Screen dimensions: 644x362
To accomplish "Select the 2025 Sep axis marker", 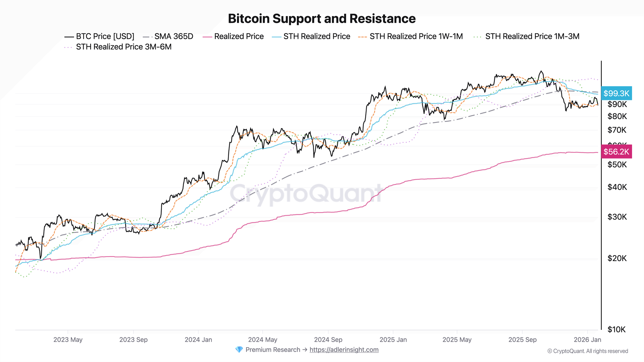I will (522, 340).
